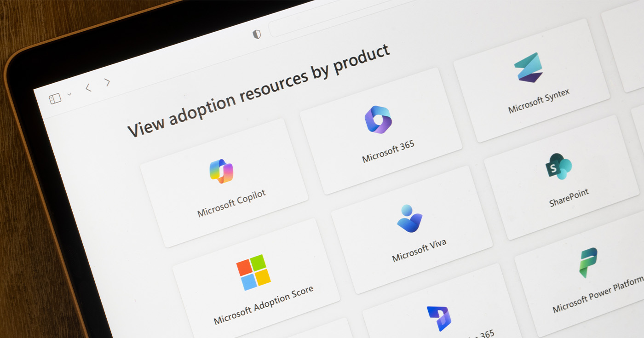Viewport: 644px width, 338px height.
Task: Toggle the browser sidebar panel icon
Action: point(55,99)
